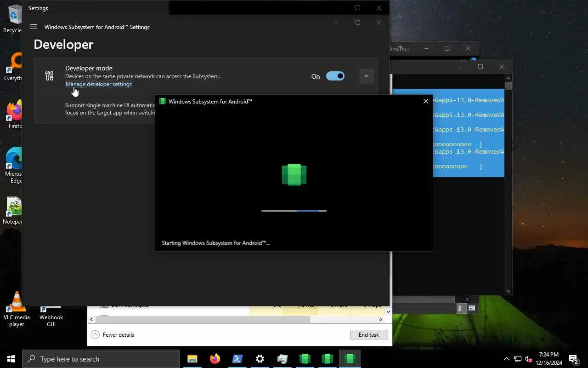
Task: Switch to Firefox on the taskbar
Action: [215, 359]
